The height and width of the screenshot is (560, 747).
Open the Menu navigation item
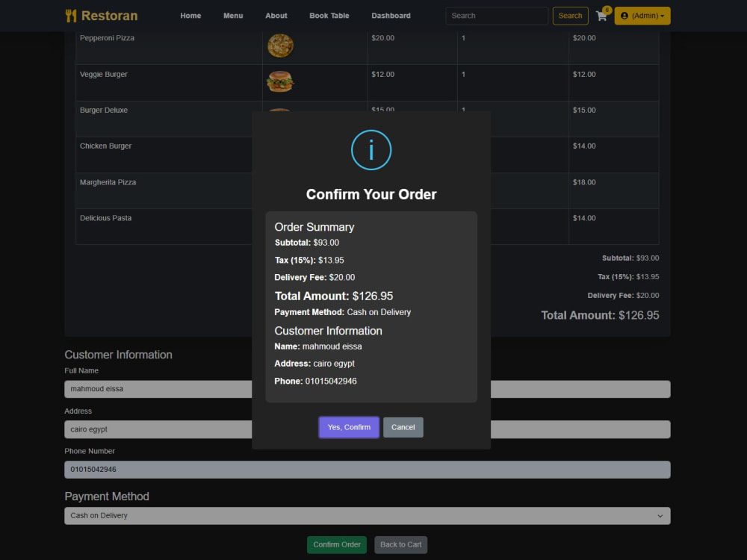click(x=233, y=16)
